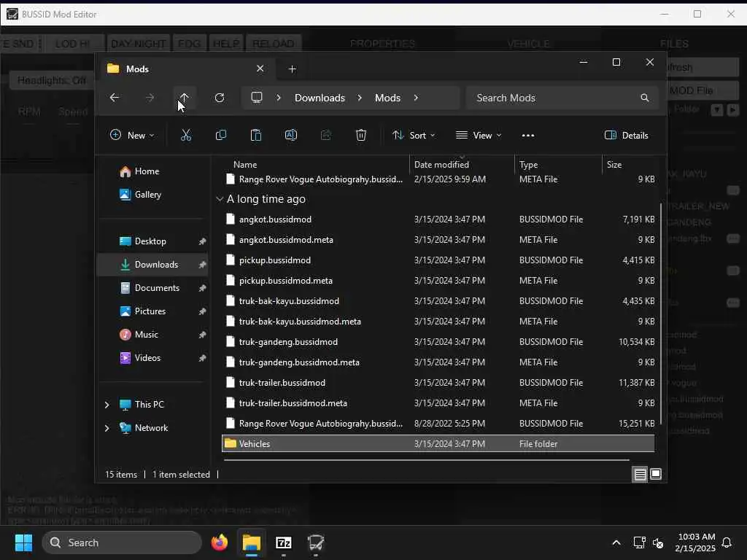Click the PC monitor icon in address bar
This screenshot has width=747, height=560.
coord(257,98)
